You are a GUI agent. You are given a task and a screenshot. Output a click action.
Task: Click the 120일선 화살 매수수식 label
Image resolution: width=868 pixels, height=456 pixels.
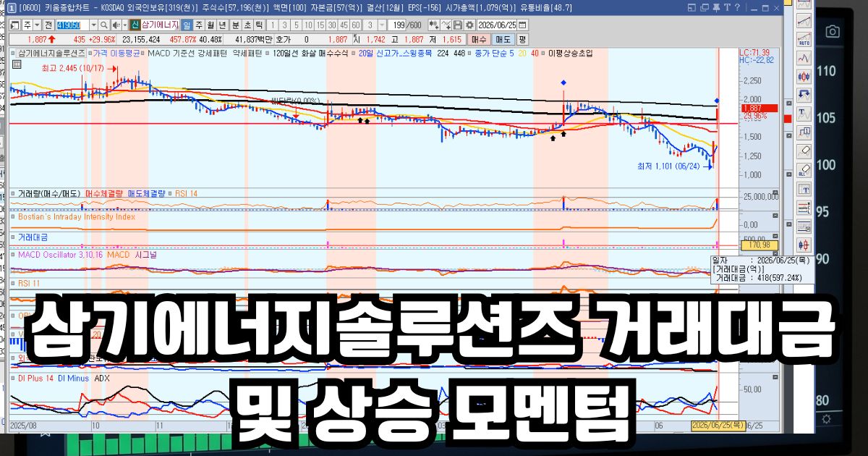point(310,53)
